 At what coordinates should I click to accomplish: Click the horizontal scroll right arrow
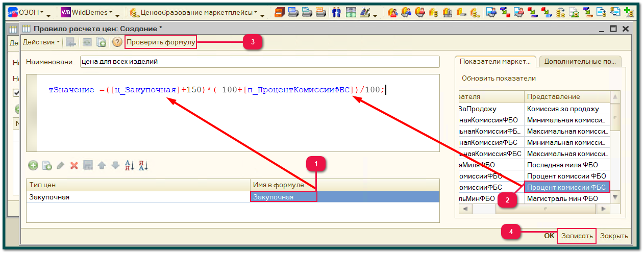(604, 209)
